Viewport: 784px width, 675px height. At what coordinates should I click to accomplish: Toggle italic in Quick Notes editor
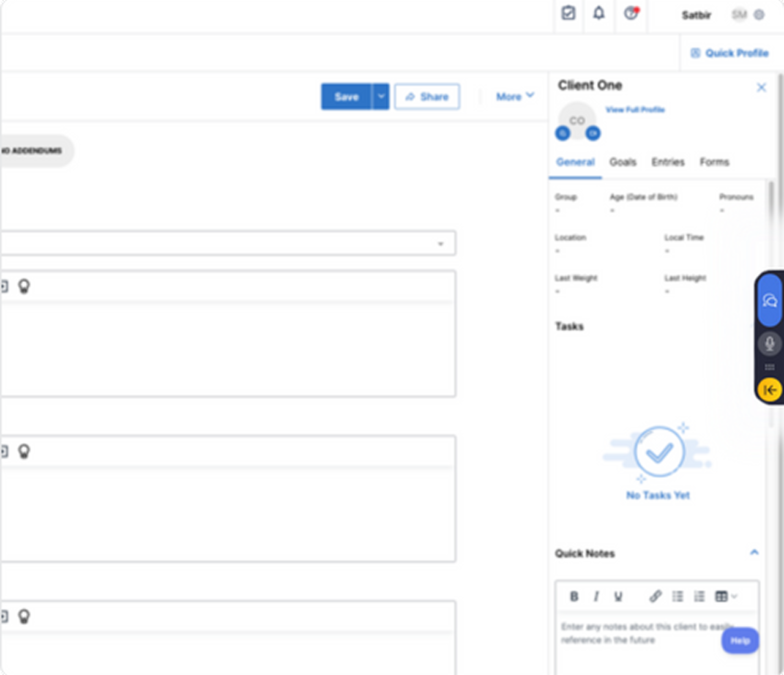(x=596, y=596)
